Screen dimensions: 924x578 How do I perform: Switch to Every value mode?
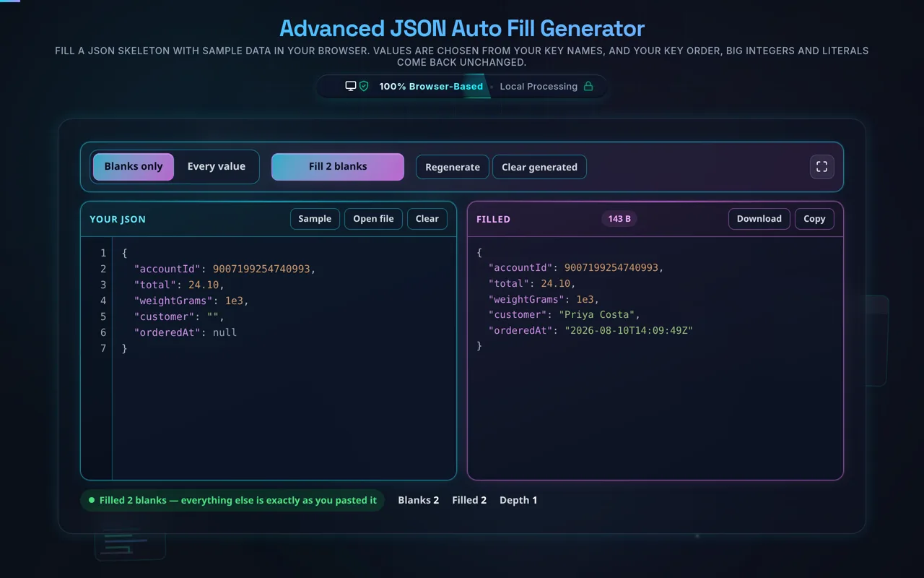(216, 166)
